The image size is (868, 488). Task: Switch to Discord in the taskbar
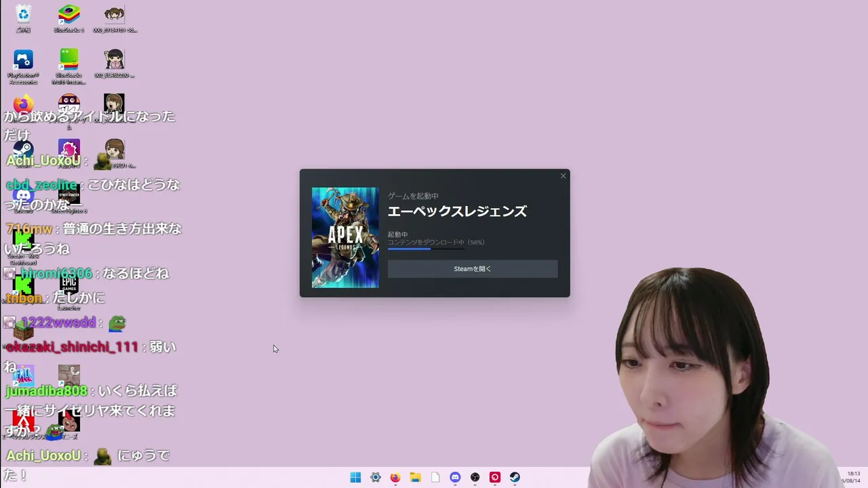click(x=455, y=477)
